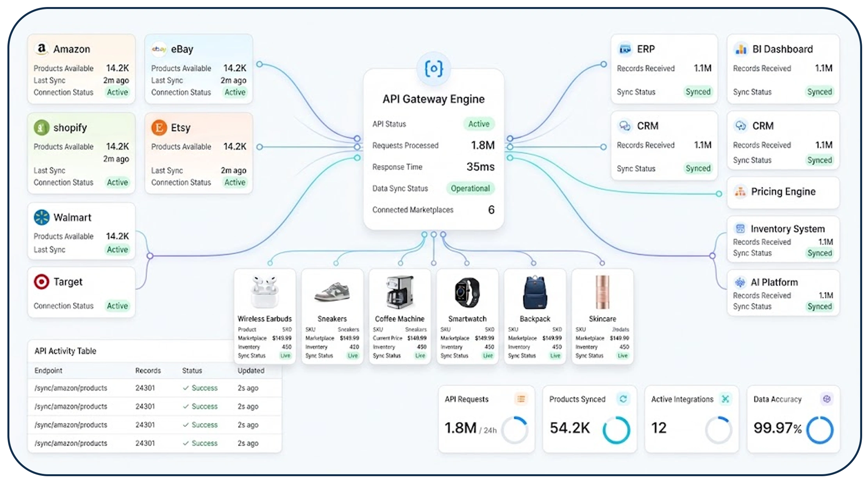Click the API Requests list icon

tap(521, 399)
